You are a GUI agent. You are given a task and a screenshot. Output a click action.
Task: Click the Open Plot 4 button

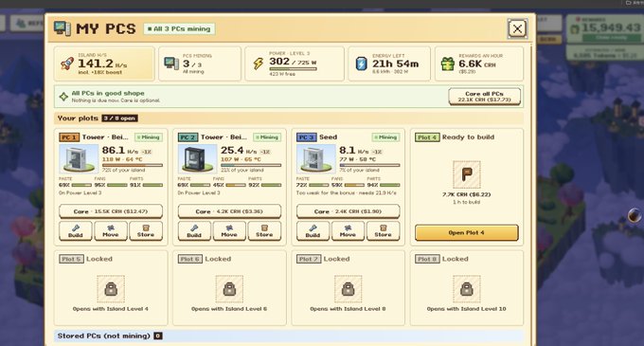pos(467,232)
